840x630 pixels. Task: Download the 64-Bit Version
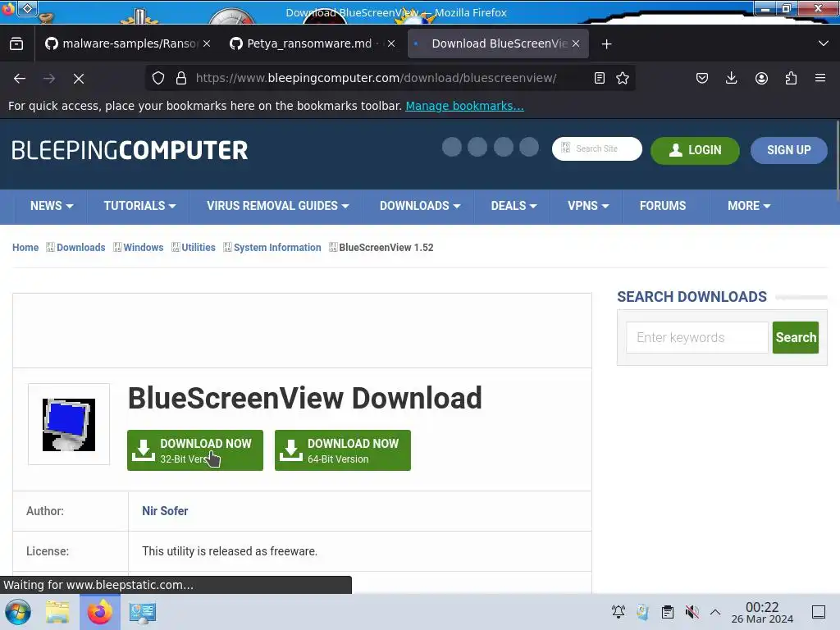click(343, 450)
